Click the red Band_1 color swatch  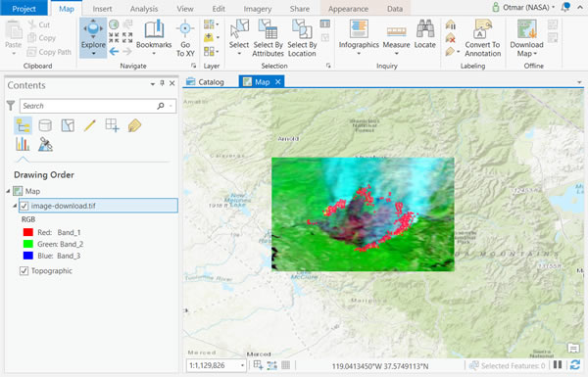(x=28, y=232)
